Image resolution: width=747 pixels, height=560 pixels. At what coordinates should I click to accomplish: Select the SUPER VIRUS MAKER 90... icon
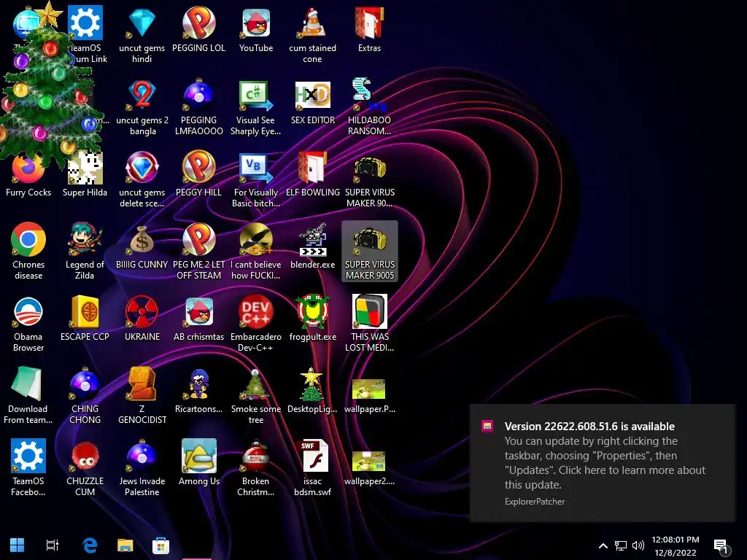369,168
